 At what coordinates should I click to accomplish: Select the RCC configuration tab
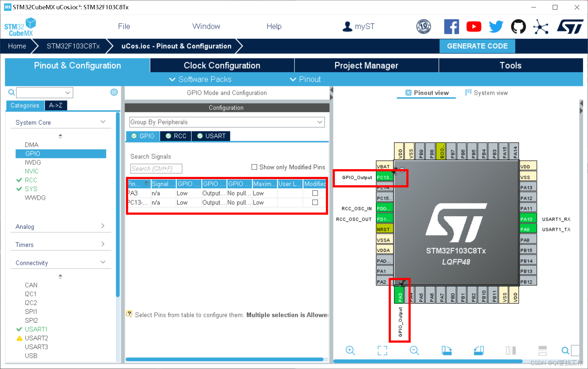tap(176, 136)
